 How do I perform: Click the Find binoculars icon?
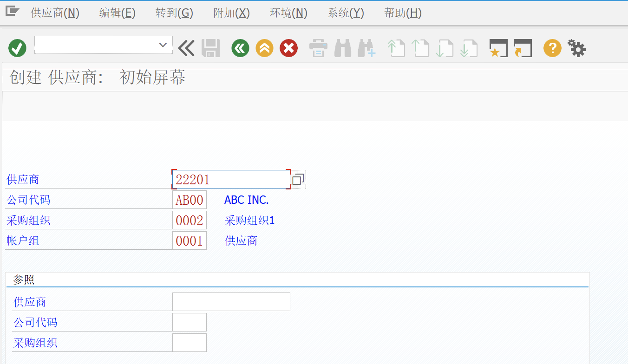(343, 48)
